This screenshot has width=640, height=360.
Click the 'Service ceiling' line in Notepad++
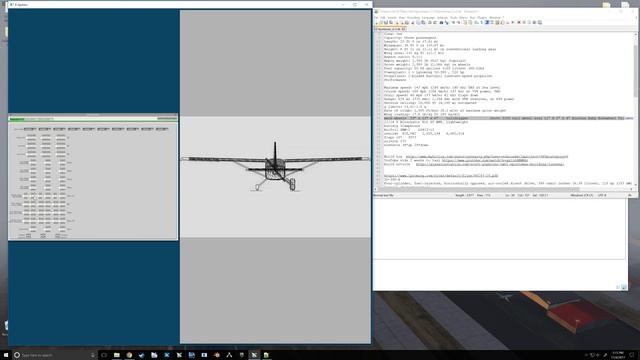pos(430,103)
